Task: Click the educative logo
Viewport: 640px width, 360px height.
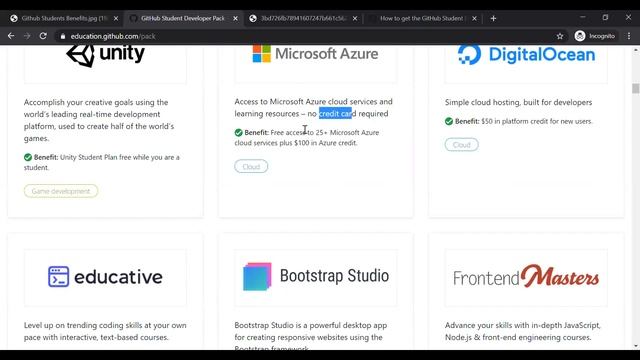Action: (x=105, y=277)
